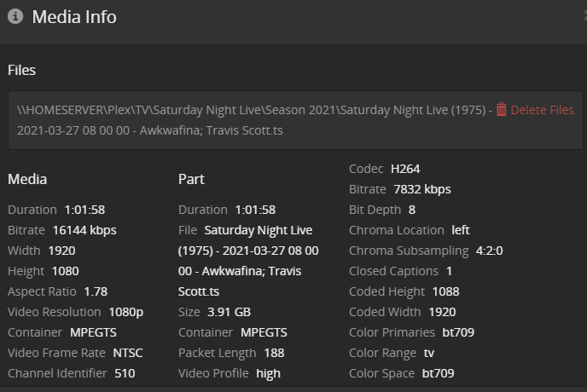Click the red trash can icon

(502, 109)
